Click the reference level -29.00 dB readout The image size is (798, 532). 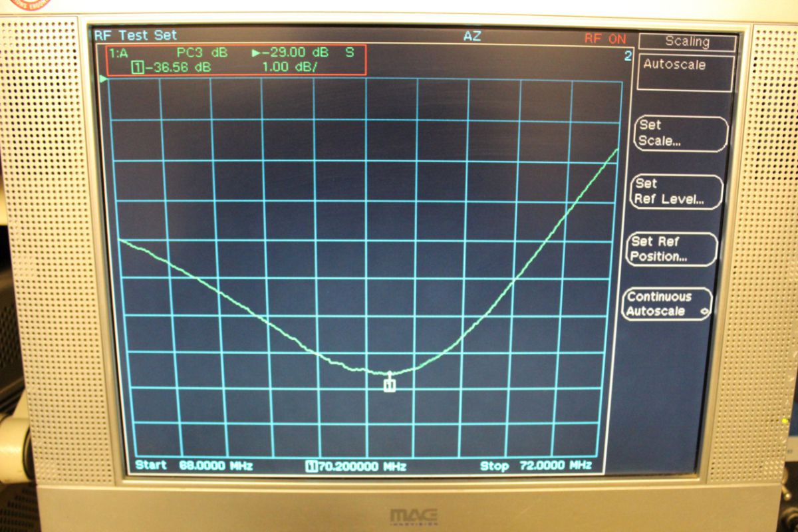coord(290,53)
